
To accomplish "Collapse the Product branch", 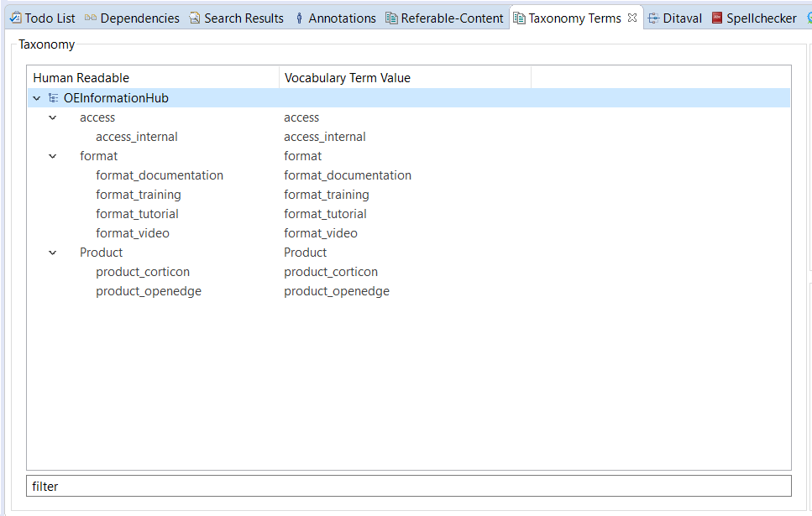I will [52, 253].
